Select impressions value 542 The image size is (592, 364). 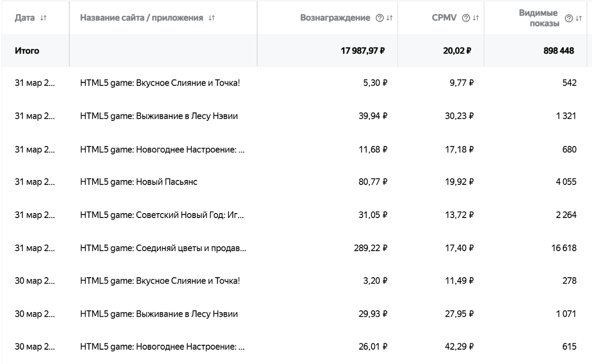pyautogui.click(x=569, y=83)
